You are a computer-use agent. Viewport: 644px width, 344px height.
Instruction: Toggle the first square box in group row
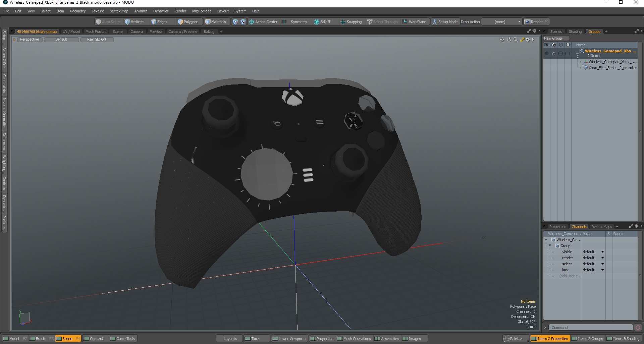(x=560, y=53)
